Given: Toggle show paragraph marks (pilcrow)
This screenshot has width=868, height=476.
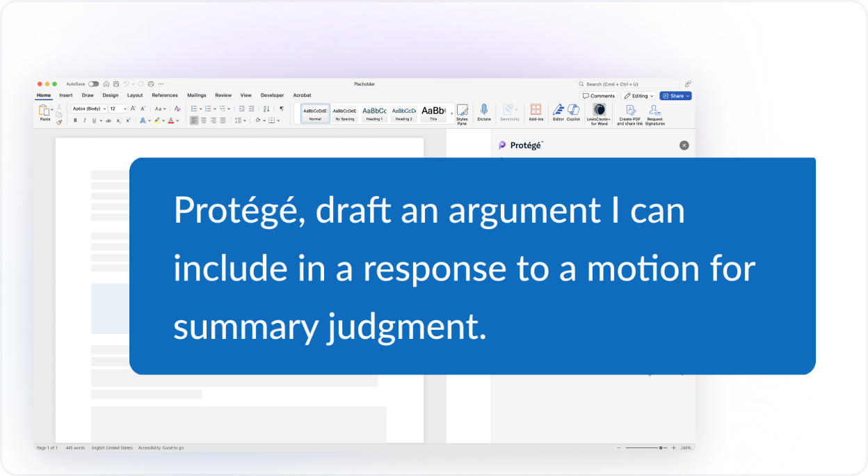Looking at the screenshot, I should pos(282,109).
